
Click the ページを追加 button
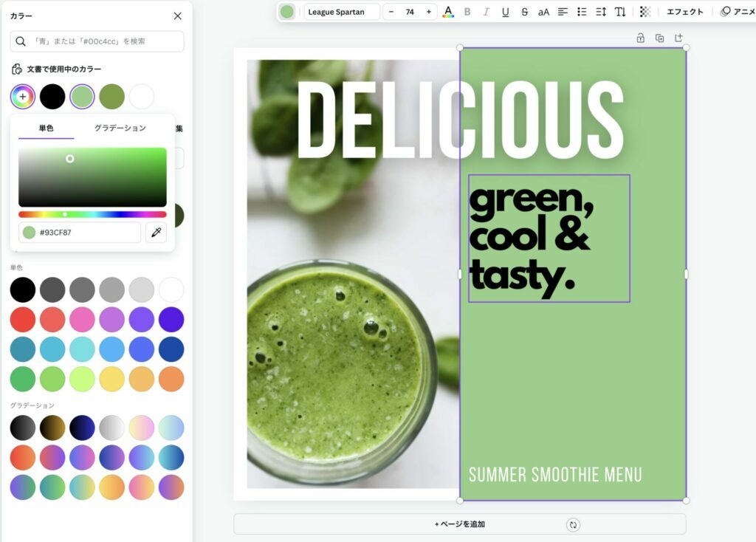pos(459,524)
